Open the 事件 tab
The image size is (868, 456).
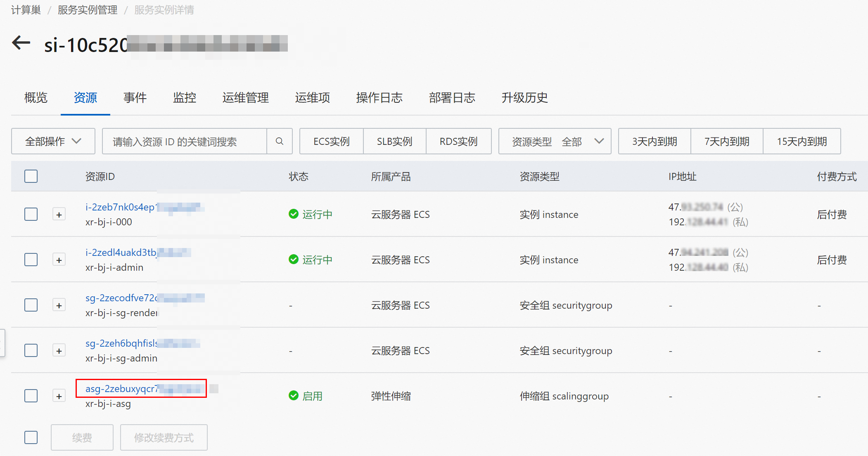(135, 98)
